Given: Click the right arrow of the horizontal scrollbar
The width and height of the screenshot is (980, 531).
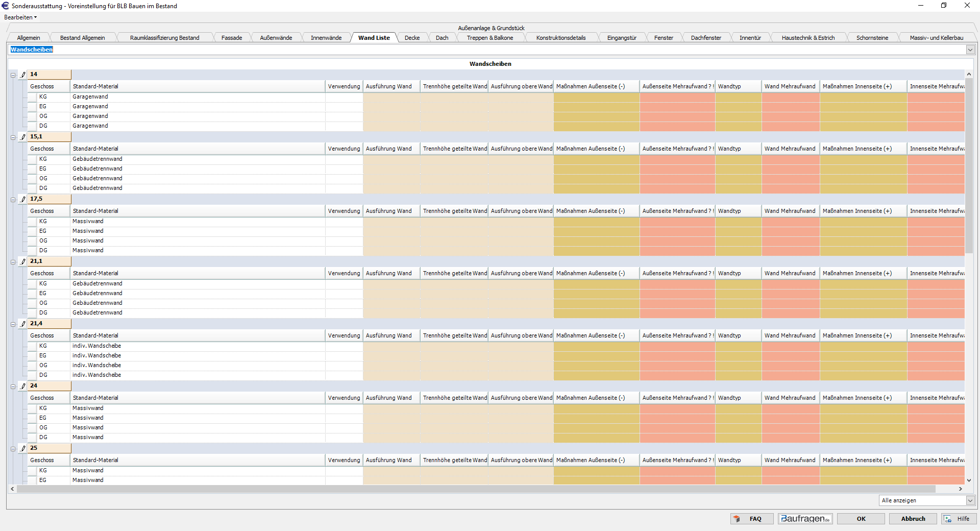Looking at the screenshot, I should click(960, 489).
